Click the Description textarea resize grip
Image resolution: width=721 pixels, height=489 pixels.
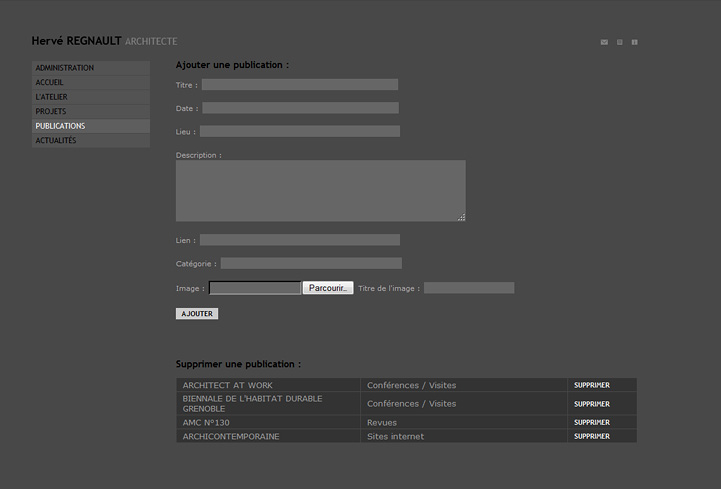(462, 218)
